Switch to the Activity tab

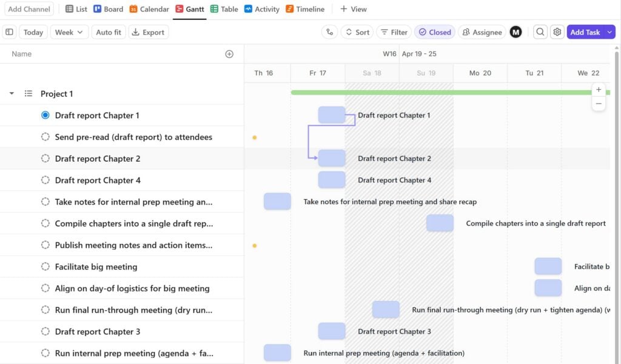point(262,8)
